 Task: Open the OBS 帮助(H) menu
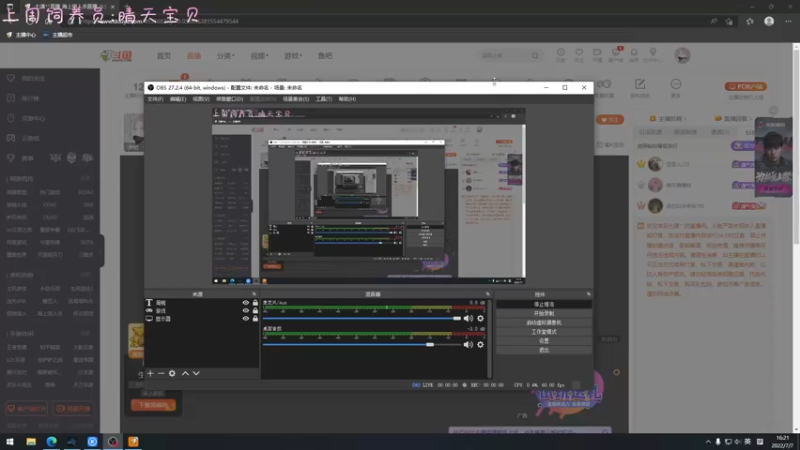coord(347,99)
